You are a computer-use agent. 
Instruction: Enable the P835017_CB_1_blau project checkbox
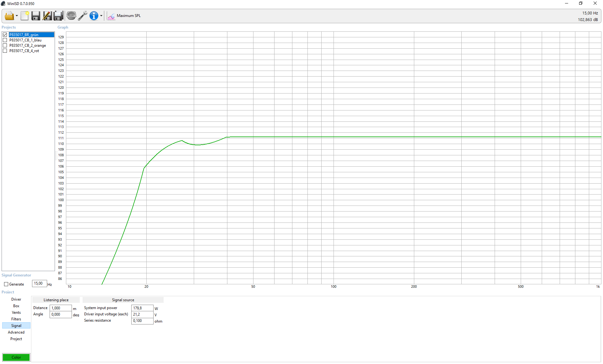[x=5, y=40]
